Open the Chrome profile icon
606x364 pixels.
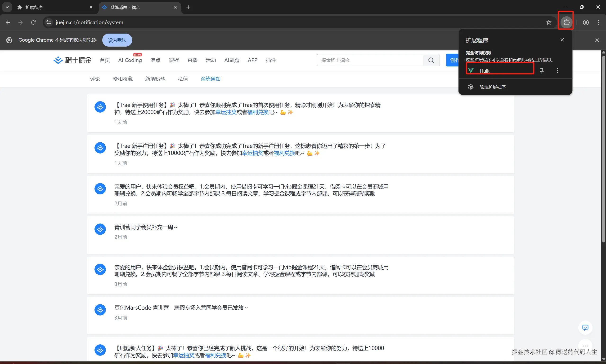coord(586,22)
